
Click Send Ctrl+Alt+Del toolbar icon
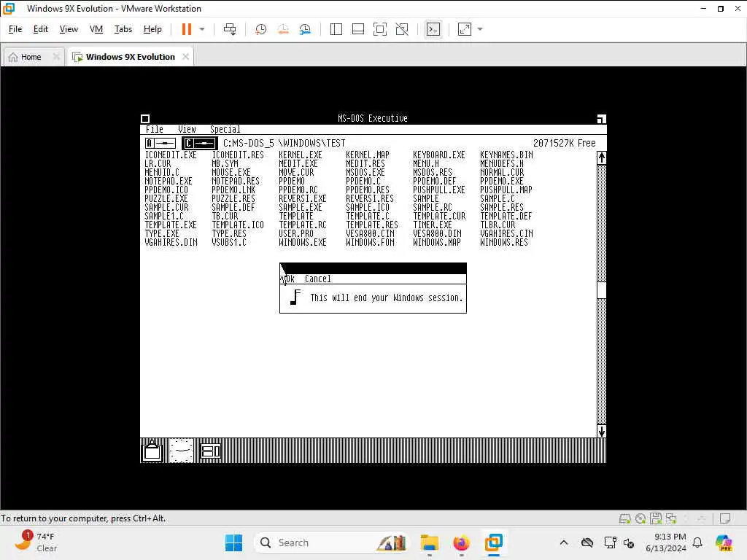pos(230,29)
